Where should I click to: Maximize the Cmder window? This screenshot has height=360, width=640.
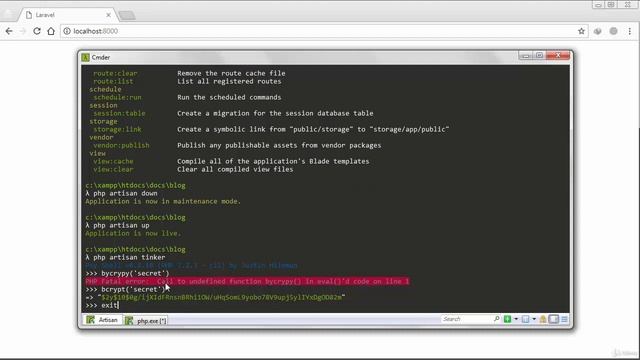point(539,56)
